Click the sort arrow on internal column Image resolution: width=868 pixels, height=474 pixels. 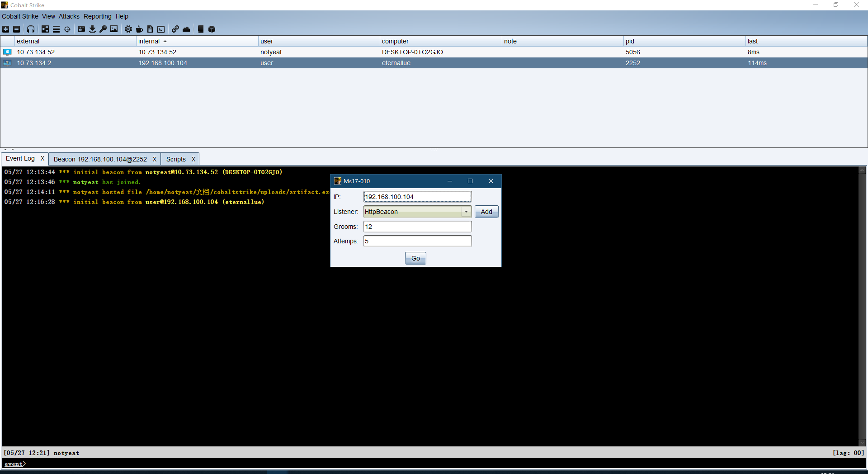(165, 41)
